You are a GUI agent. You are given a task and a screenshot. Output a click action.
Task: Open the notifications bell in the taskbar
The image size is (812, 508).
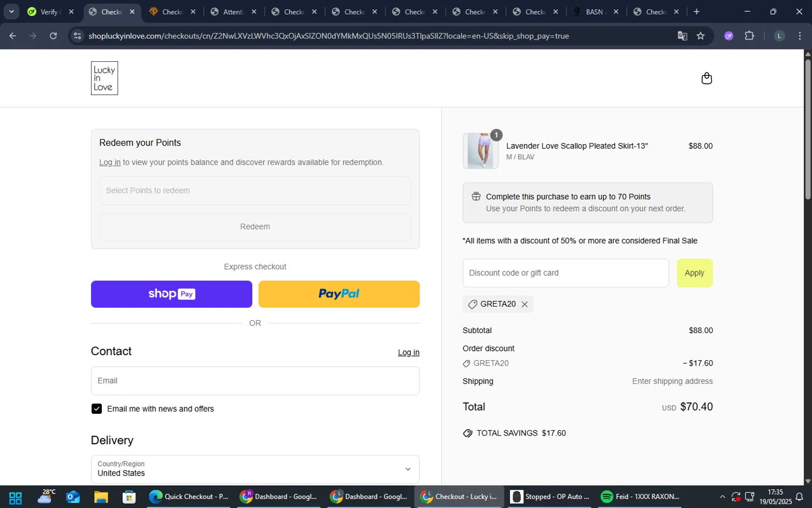click(799, 497)
